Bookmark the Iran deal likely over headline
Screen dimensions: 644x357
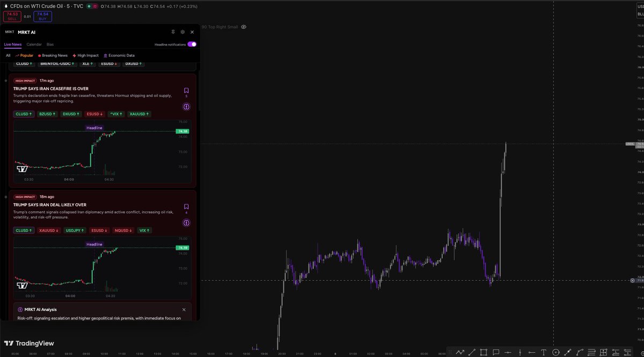(186, 207)
